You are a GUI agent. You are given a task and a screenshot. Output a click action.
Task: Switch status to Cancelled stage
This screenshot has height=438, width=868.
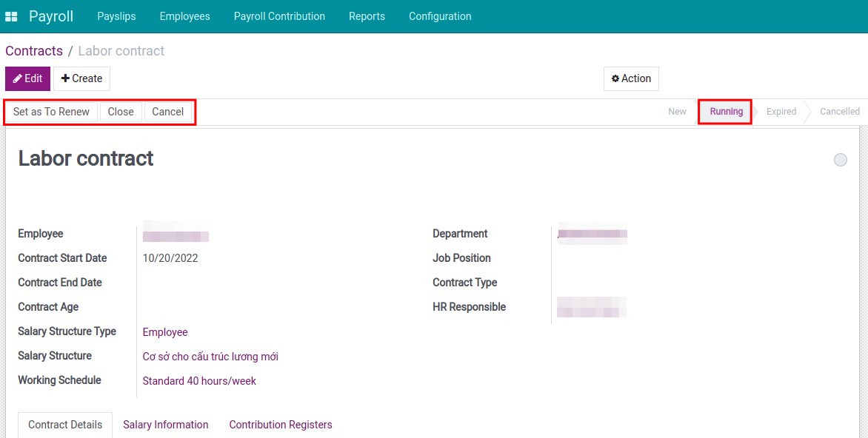click(x=839, y=112)
